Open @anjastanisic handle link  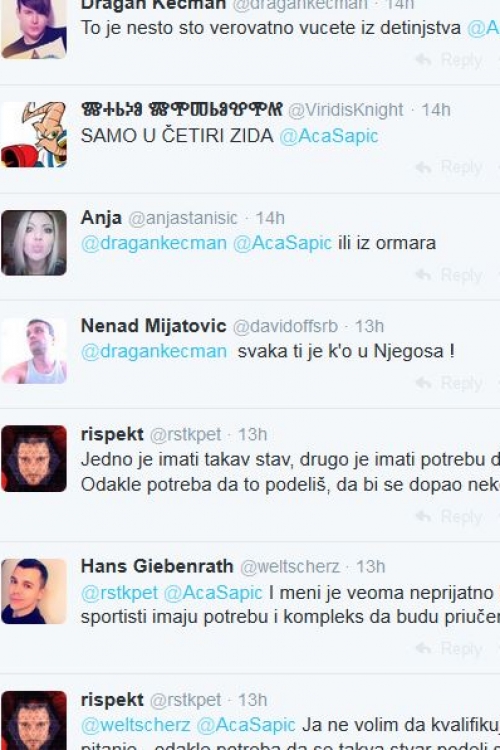pos(183,219)
